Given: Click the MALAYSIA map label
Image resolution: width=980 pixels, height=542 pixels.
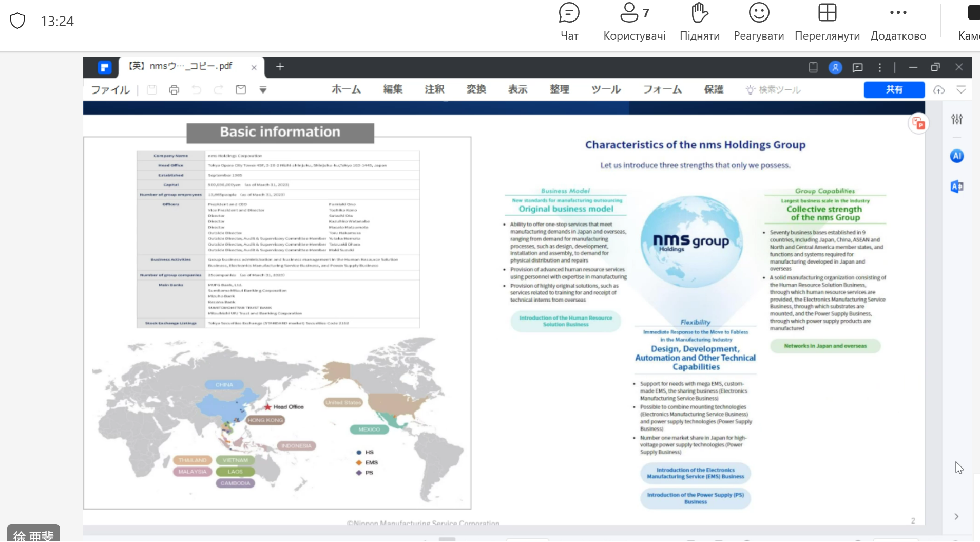Looking at the screenshot, I should pyautogui.click(x=193, y=472).
